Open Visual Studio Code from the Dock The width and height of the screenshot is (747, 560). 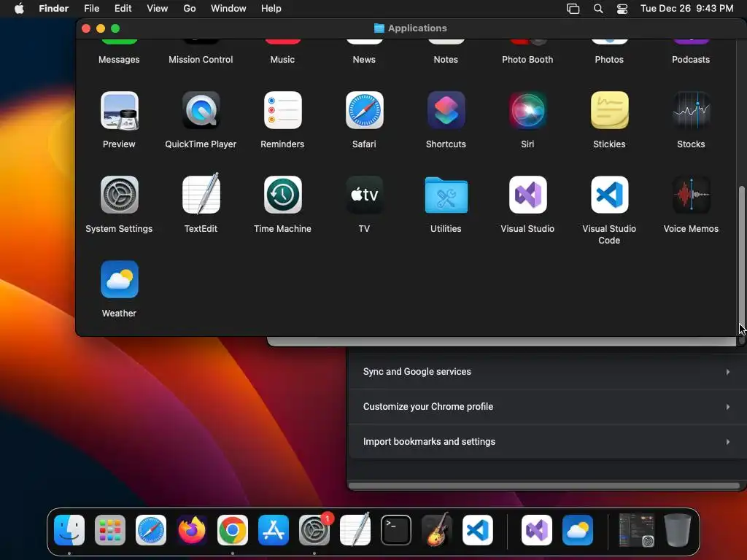click(x=477, y=530)
